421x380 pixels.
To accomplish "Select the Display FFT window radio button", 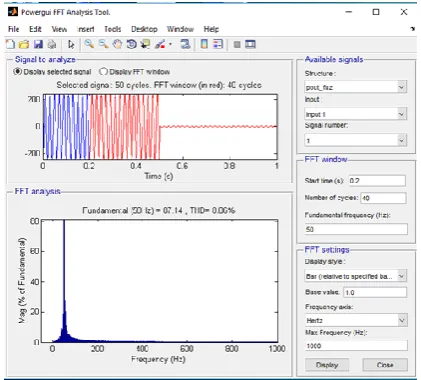I will tap(103, 72).
